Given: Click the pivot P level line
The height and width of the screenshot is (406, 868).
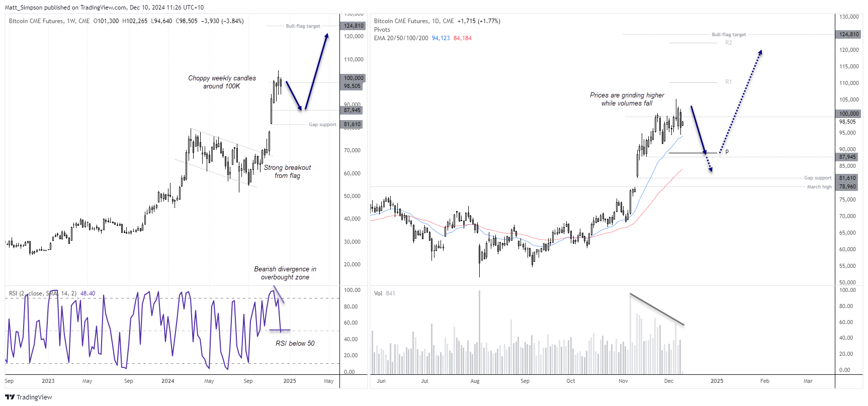Looking at the screenshot, I should [693, 153].
